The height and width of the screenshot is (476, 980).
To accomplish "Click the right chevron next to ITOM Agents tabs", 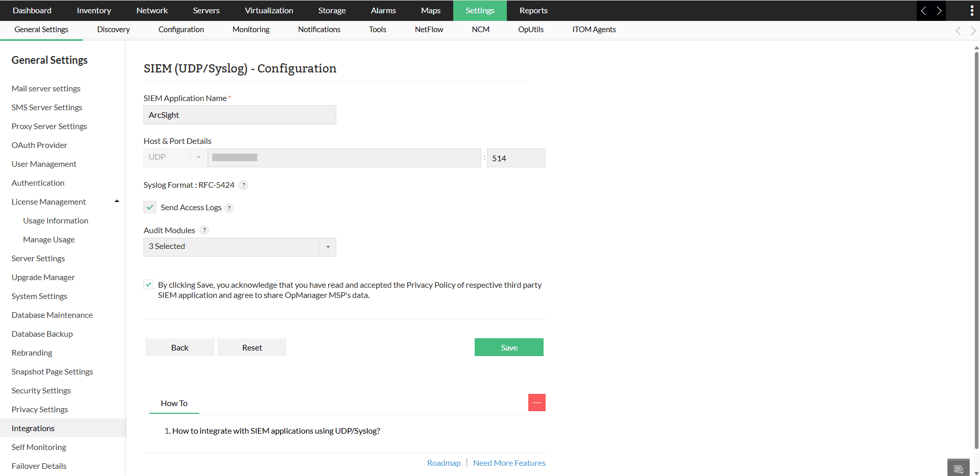I will [x=973, y=31].
